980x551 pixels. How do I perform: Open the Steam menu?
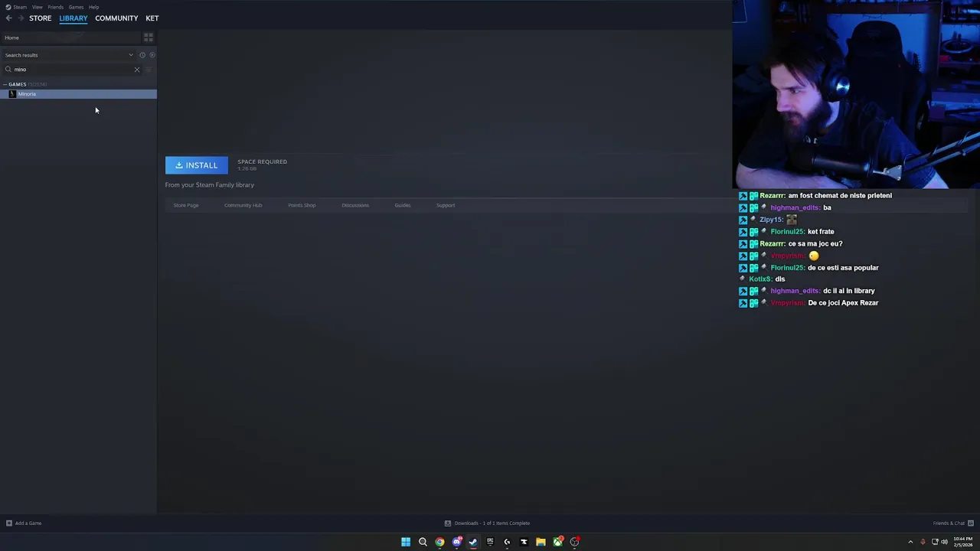pyautogui.click(x=16, y=7)
